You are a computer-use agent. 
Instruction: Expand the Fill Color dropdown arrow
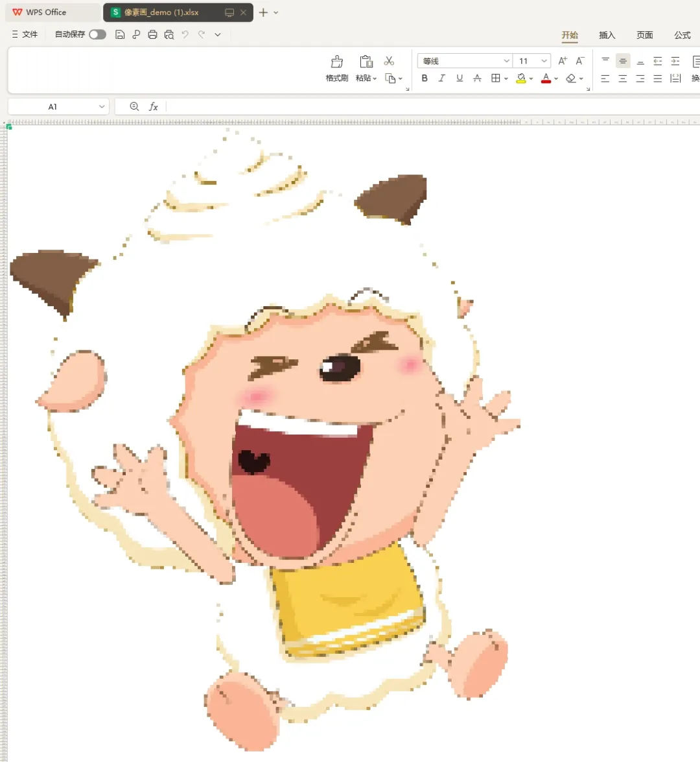point(531,78)
